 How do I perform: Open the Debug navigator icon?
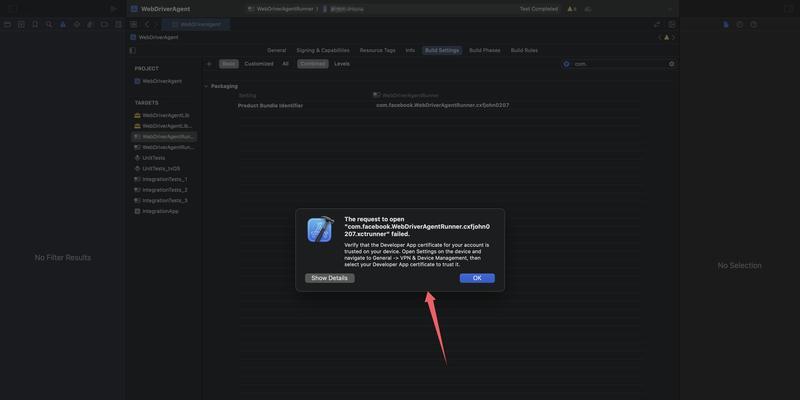click(90, 24)
